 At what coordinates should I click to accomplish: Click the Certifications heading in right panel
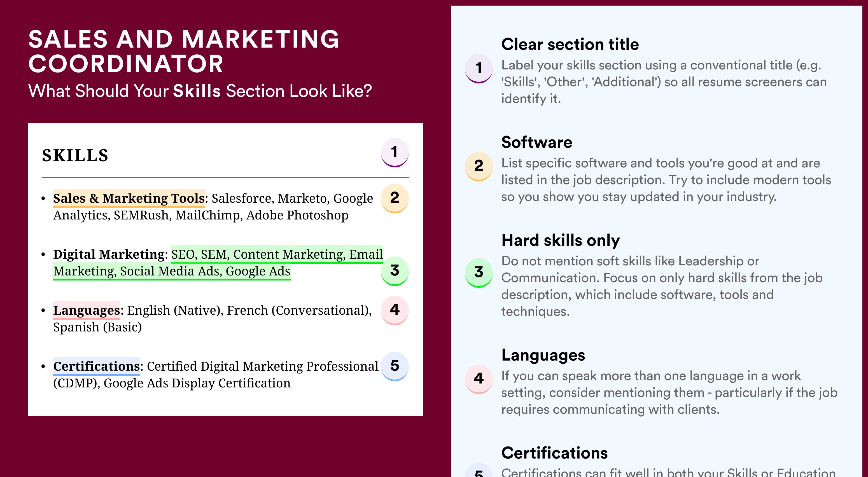(x=554, y=453)
